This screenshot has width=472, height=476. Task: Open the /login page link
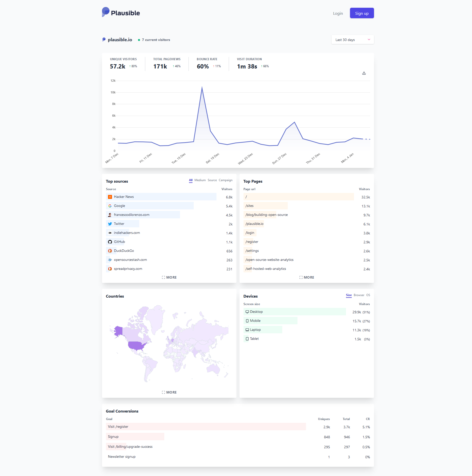[250, 233]
